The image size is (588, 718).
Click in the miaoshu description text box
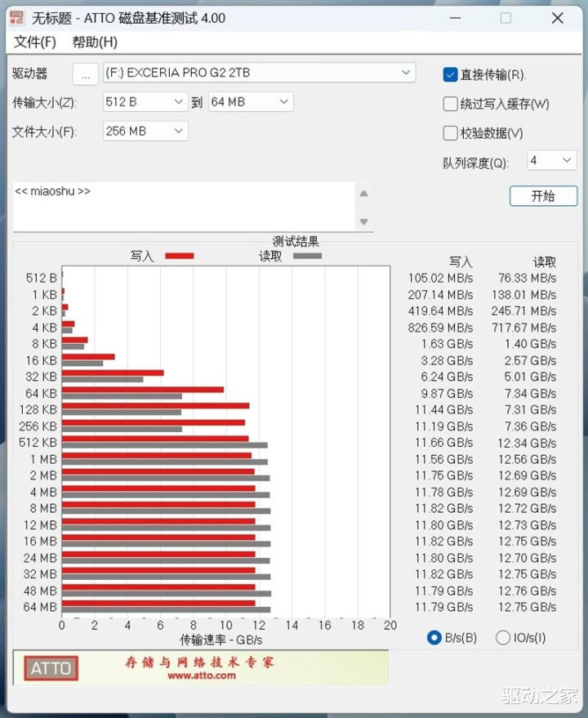183,207
